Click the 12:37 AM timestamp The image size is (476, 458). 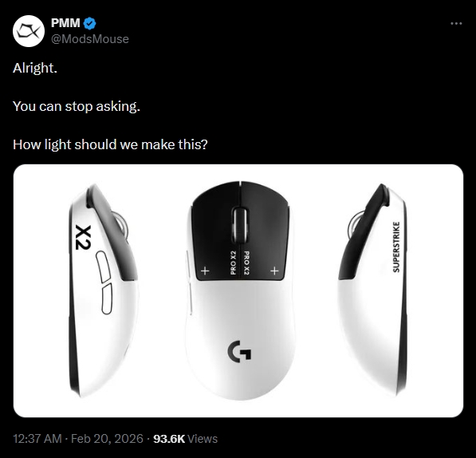37,439
